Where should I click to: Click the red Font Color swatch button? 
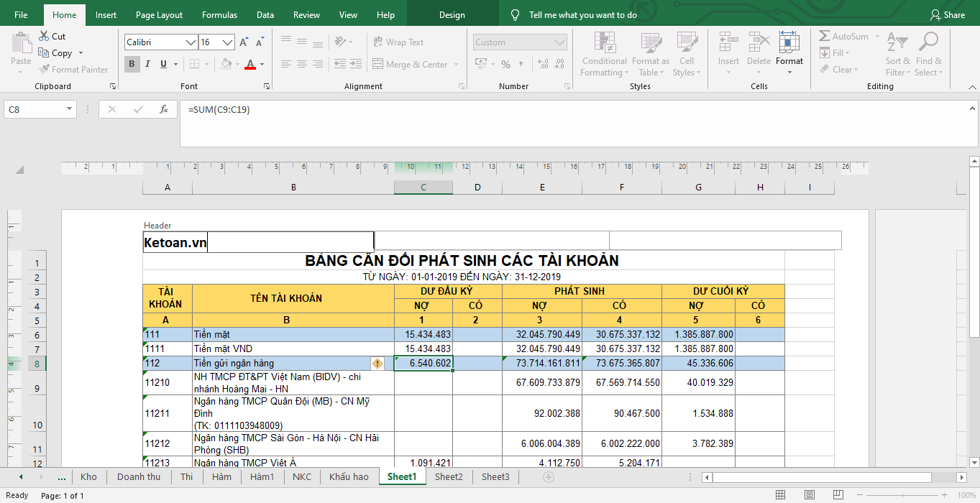(x=250, y=65)
